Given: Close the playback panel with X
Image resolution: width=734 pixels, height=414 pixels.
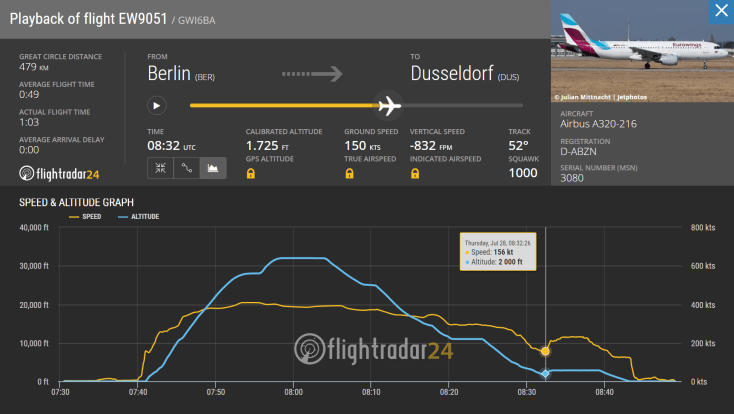Looking at the screenshot, I should 719,12.
